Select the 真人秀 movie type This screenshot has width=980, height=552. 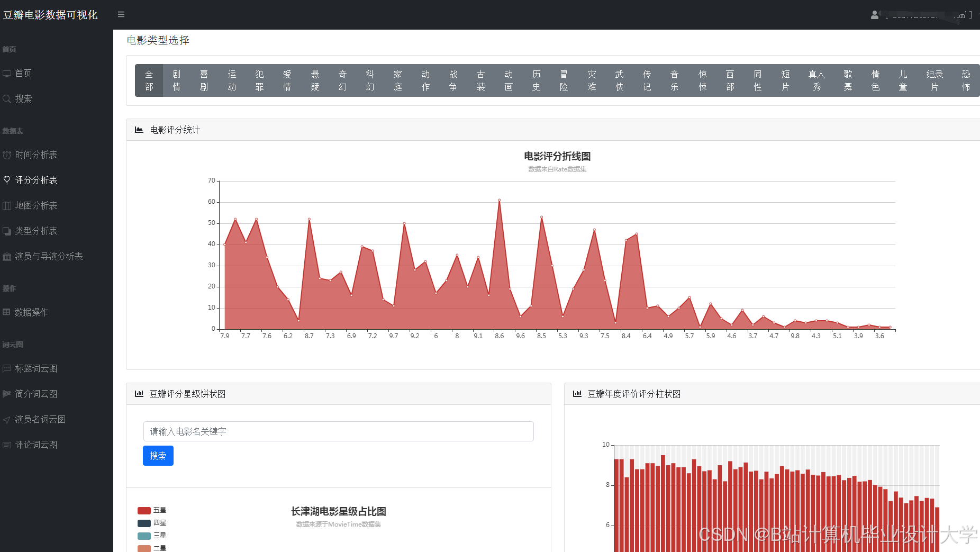click(x=817, y=80)
